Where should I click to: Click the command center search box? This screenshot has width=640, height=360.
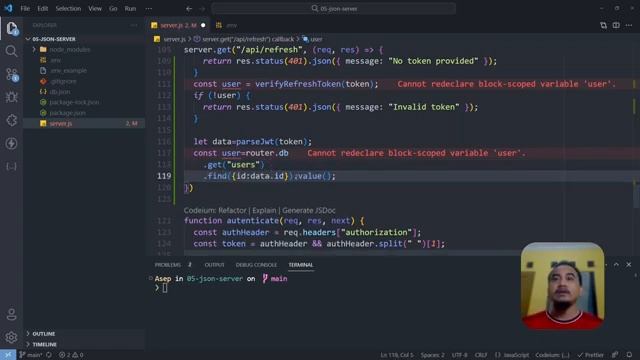click(x=334, y=9)
